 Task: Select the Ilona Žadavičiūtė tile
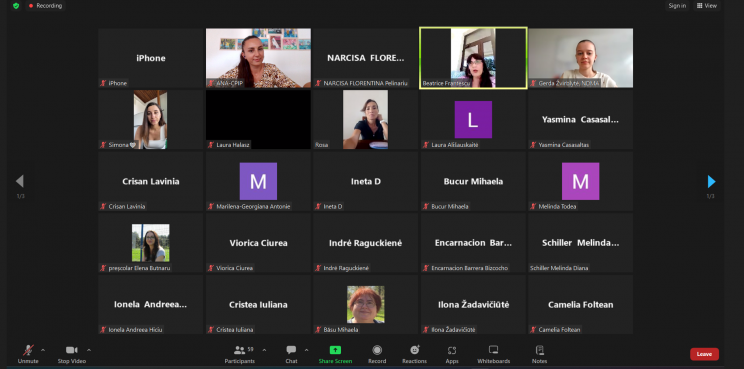[473, 304]
